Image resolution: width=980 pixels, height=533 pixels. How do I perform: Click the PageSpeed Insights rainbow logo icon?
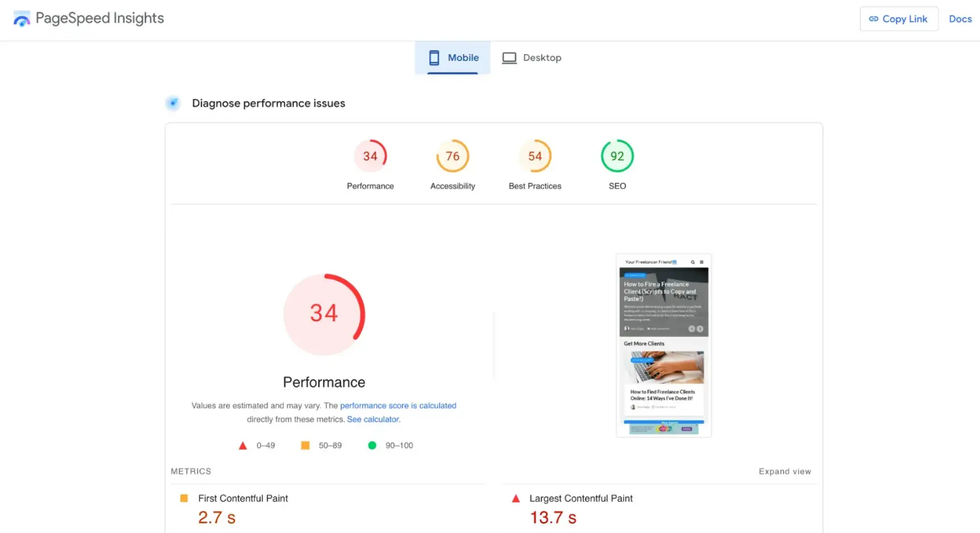pos(22,18)
